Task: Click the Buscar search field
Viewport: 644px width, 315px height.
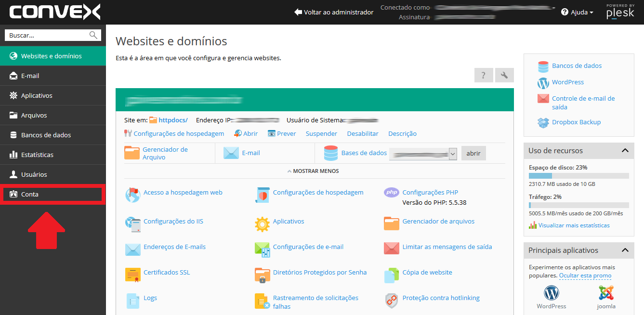Action: pos(53,35)
